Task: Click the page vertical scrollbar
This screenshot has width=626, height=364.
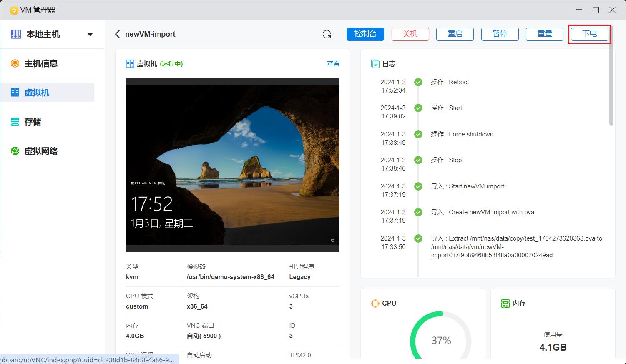Action: point(611,75)
